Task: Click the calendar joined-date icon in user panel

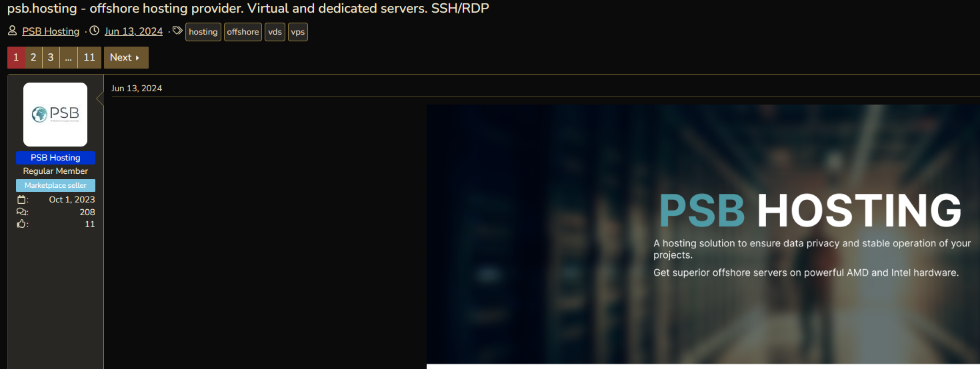Action: tap(21, 200)
